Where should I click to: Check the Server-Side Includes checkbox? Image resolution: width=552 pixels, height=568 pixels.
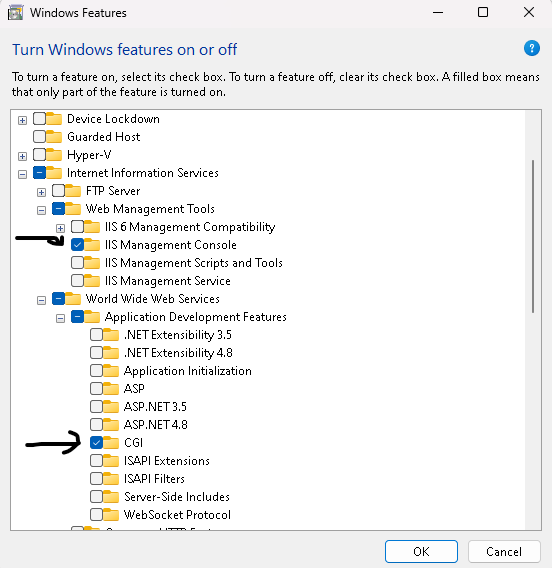[96, 496]
